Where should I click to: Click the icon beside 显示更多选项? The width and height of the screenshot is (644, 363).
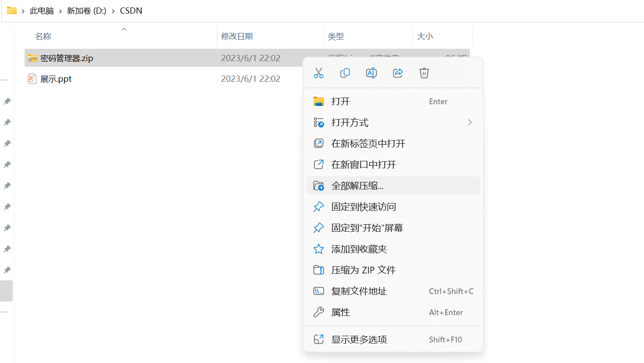(319, 339)
